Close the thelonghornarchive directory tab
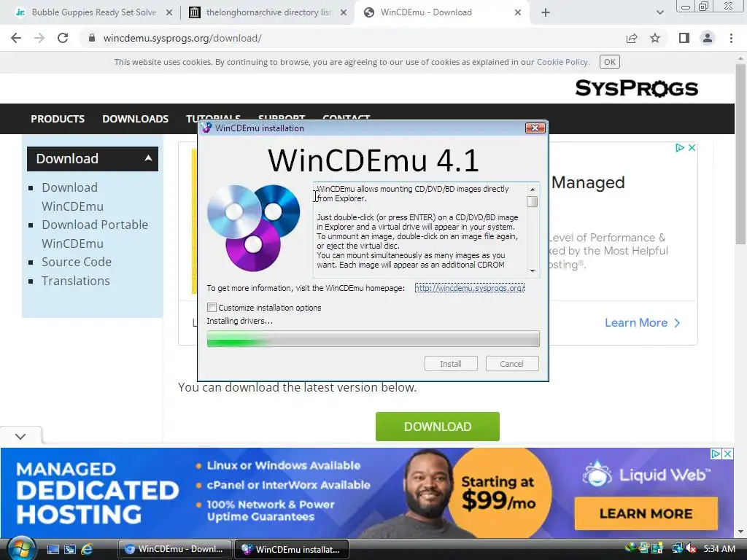This screenshot has width=747, height=560. tap(344, 13)
